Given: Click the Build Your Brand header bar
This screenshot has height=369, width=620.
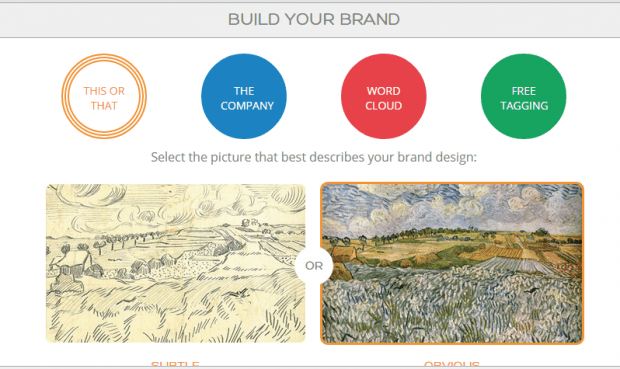Looking at the screenshot, I should pos(310,20).
